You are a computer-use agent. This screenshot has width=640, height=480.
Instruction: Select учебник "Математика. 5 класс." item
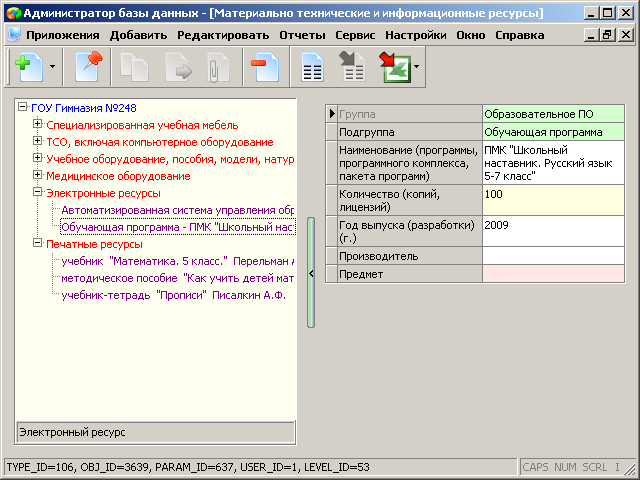178,262
